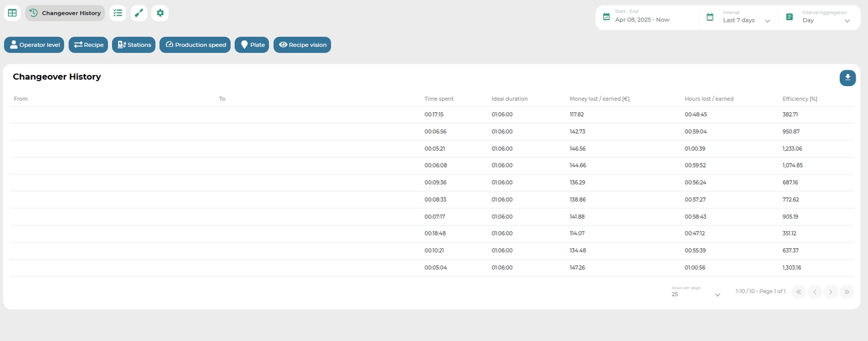Select the brush tool icon
The image size is (868, 341).
[139, 13]
